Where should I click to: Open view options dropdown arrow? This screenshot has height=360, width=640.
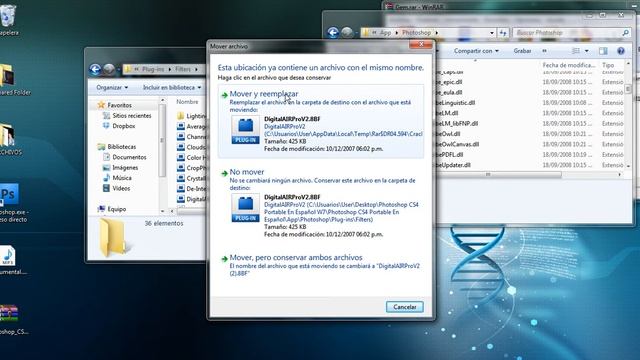(587, 51)
